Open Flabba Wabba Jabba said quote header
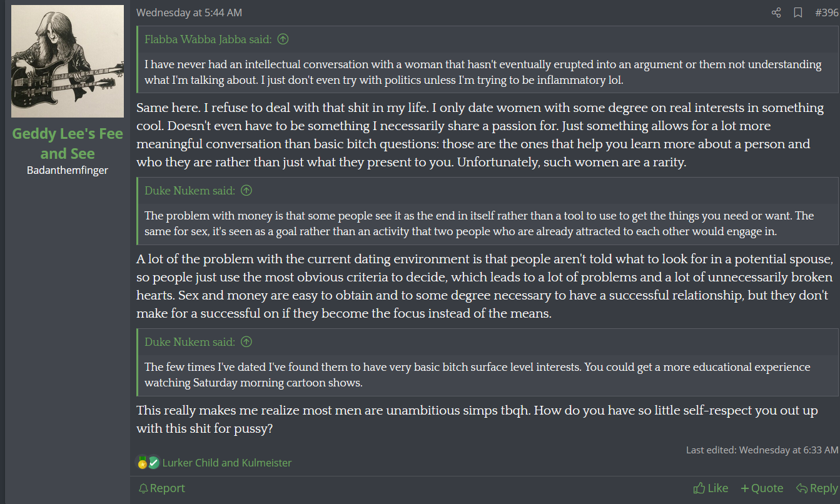The image size is (840, 504). tap(208, 39)
